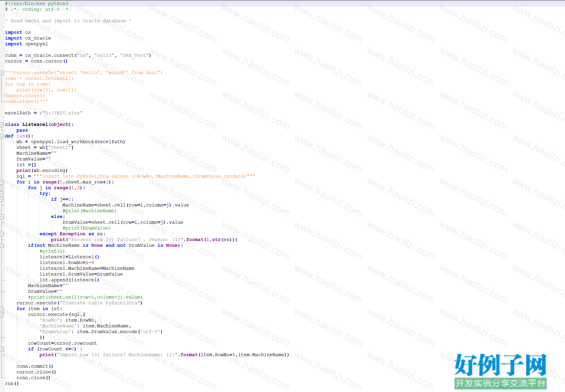Click the '#print(i)' comment line
Viewport: 565px width, 392px height.
tap(52, 251)
